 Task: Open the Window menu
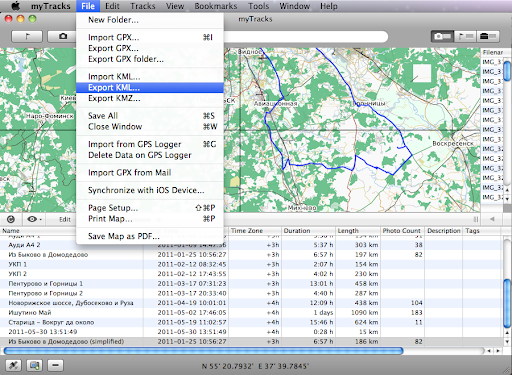coord(294,6)
